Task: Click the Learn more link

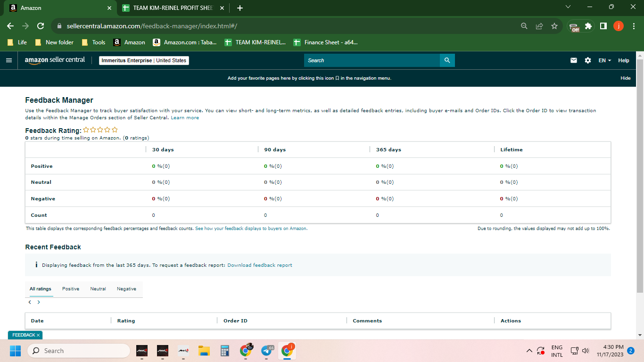Action: point(185,118)
